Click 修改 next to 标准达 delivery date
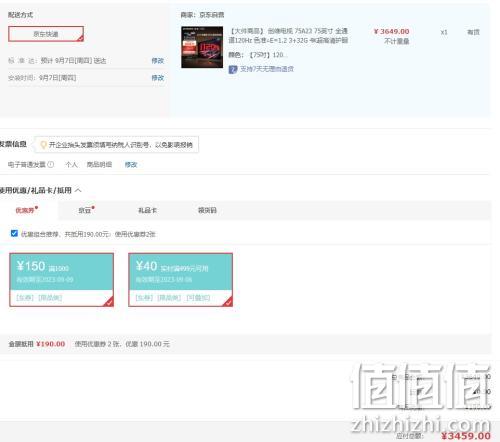500x442 pixels. (158, 61)
